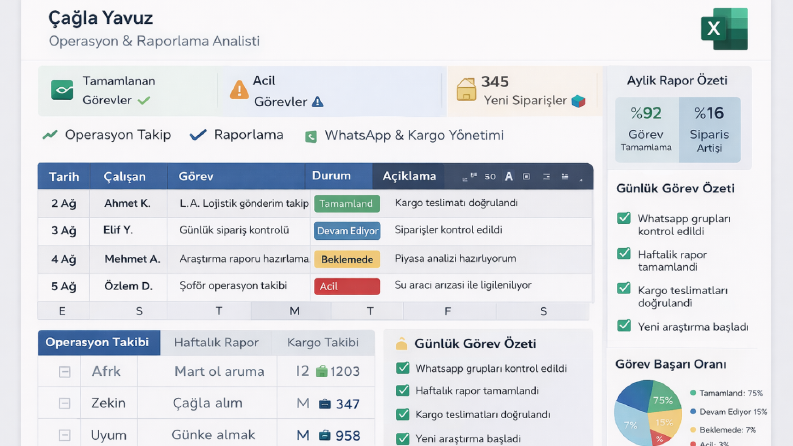Click the briefcase icon beside 958
This screenshot has width=793, height=446.
[x=325, y=435]
